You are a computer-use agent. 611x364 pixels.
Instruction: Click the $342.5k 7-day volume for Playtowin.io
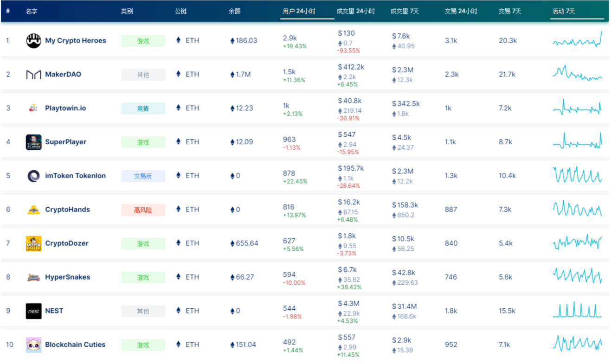tap(406, 103)
